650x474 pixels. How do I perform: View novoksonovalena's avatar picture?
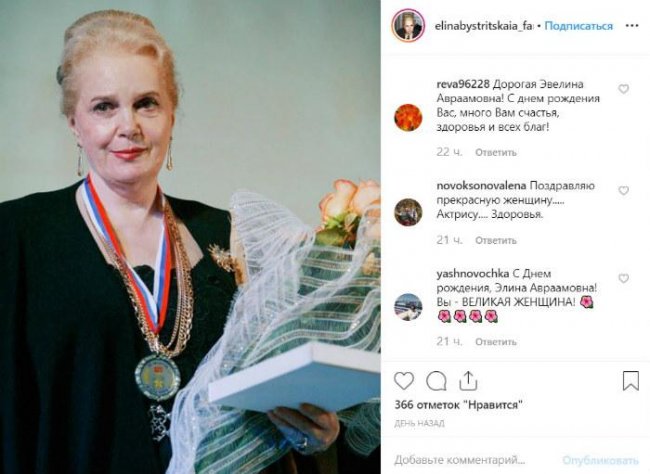[x=408, y=212]
